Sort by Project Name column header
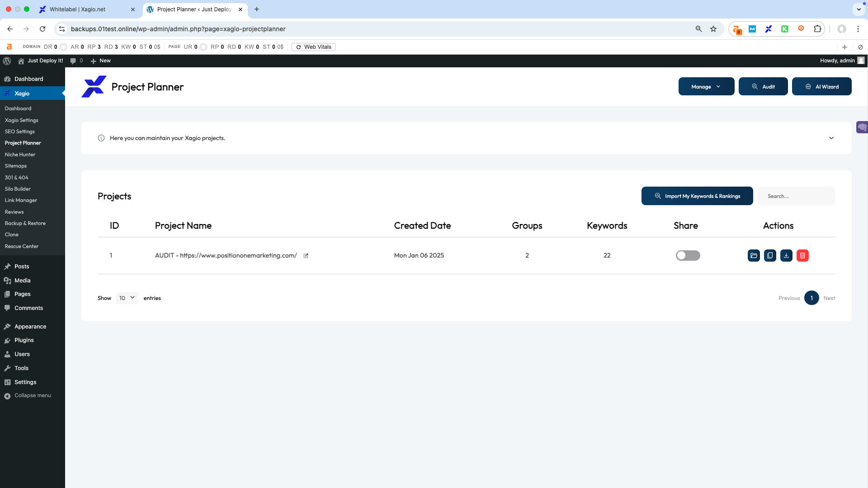This screenshot has width=868, height=488. [x=183, y=226]
